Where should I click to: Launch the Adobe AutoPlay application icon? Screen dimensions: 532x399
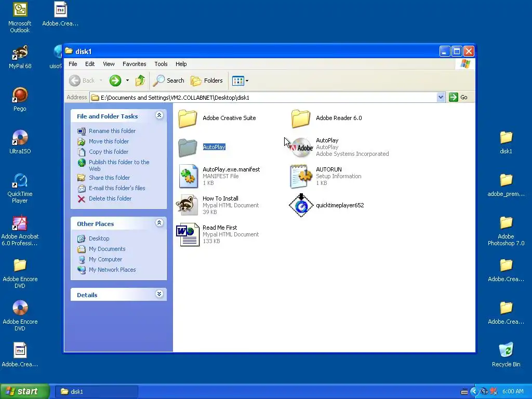pos(301,147)
